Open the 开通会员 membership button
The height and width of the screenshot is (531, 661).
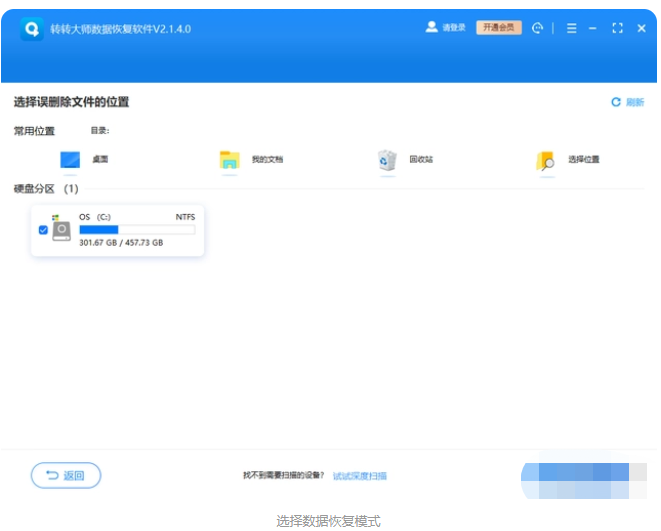pos(498,28)
